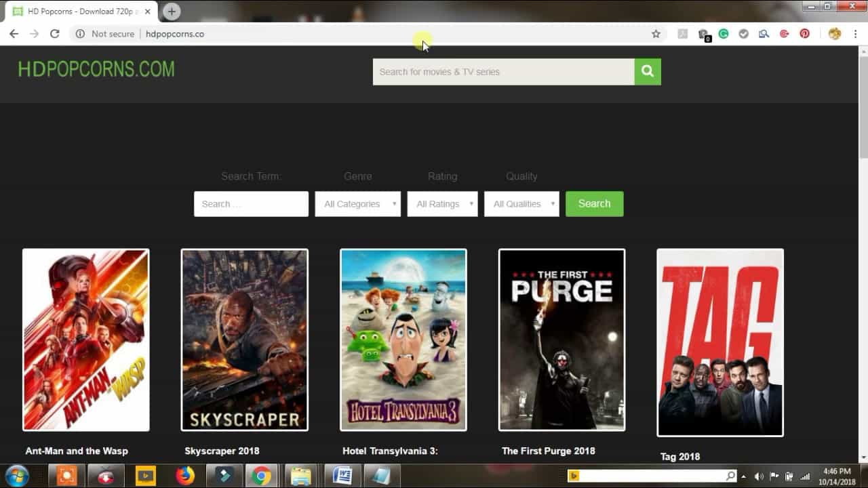Click the green magnifier search button
Image resolution: width=868 pixels, height=488 pixels.
[648, 72]
